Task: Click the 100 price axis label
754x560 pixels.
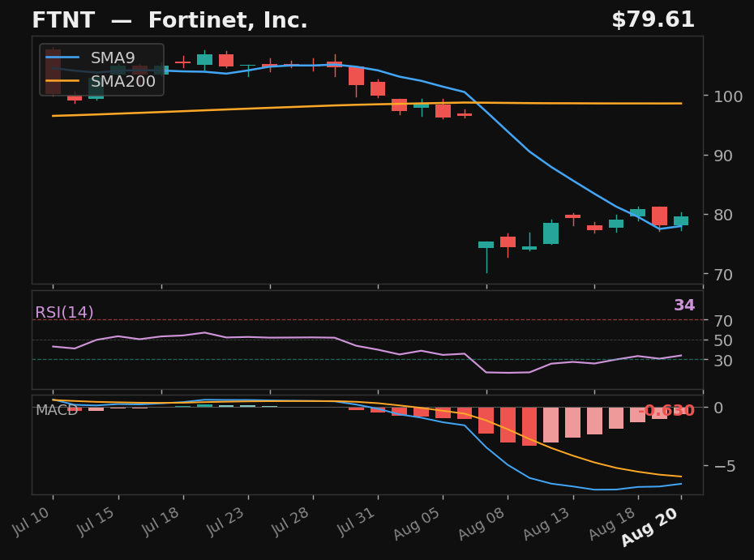Action: coord(728,96)
